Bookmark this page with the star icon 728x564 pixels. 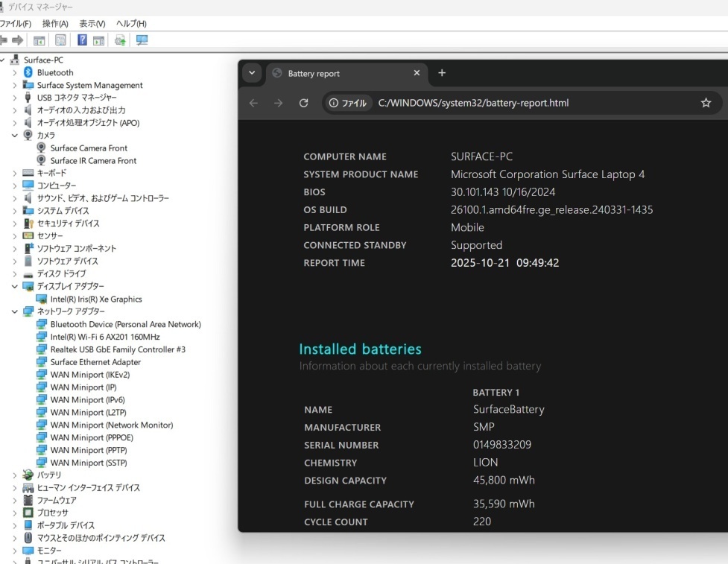[x=706, y=103]
